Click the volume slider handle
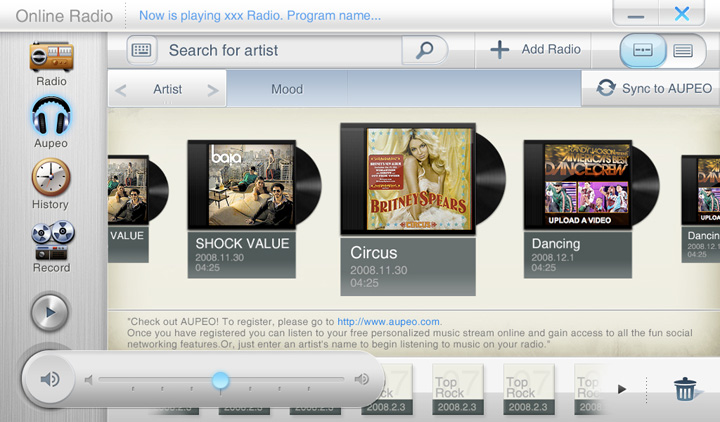720x422 pixels. pyautogui.click(x=221, y=380)
